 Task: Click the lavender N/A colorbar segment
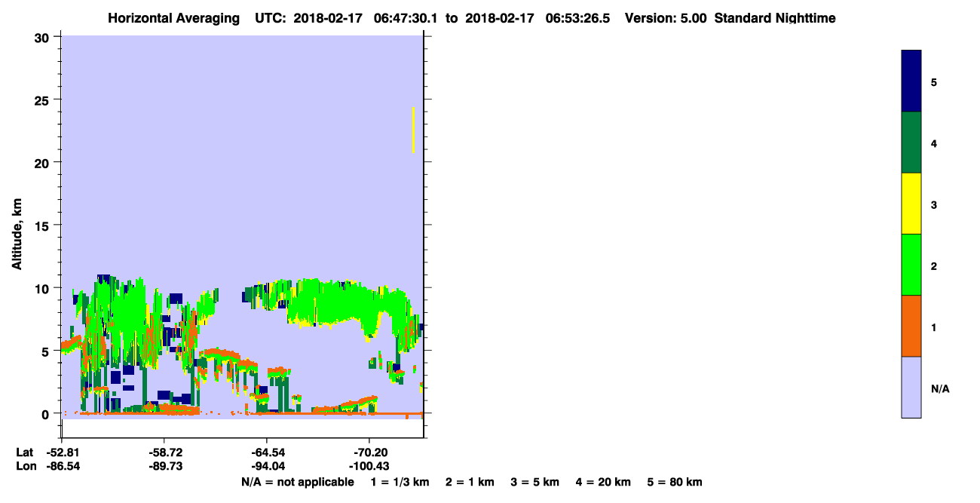click(x=911, y=387)
